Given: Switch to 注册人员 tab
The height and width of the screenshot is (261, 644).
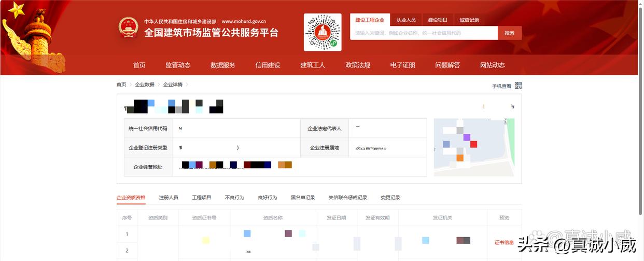Looking at the screenshot, I should pyautogui.click(x=169, y=198).
